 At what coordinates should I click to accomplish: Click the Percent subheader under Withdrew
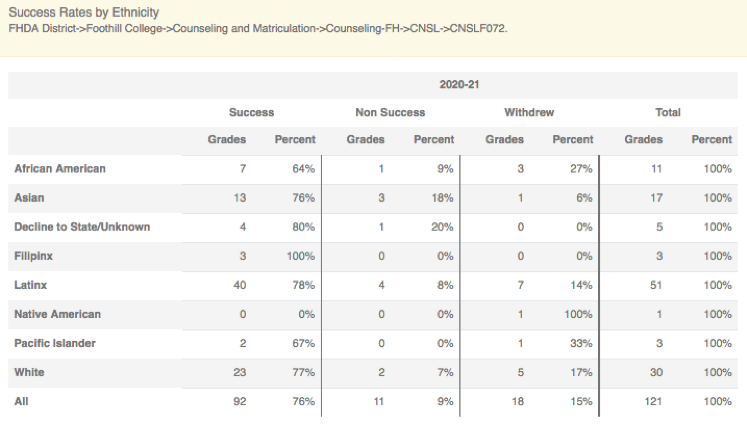click(x=573, y=140)
